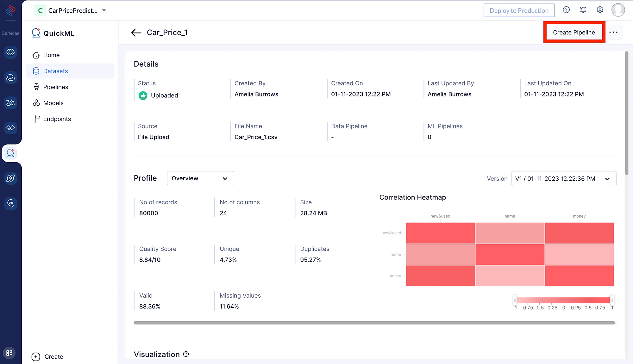Navigate to the Home label in sidebar
Screen dimensions: 633x364
click(x=51, y=55)
